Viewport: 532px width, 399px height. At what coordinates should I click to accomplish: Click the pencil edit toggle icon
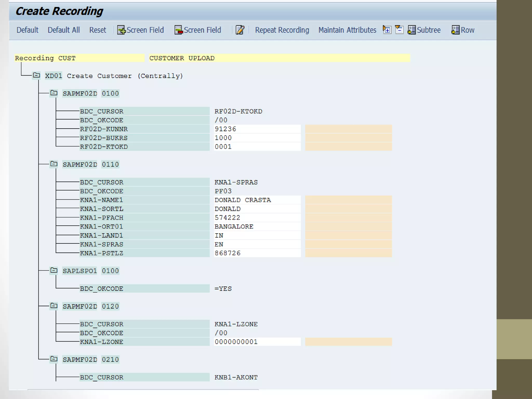[x=240, y=30]
